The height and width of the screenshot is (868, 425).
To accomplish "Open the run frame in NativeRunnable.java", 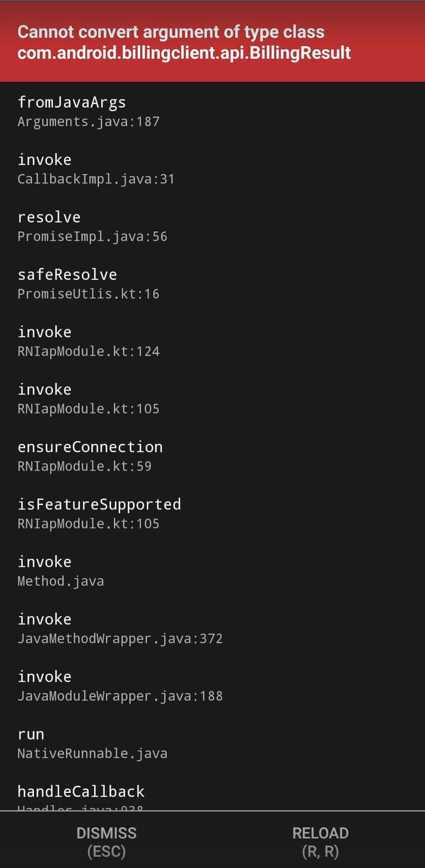I will (x=30, y=734).
